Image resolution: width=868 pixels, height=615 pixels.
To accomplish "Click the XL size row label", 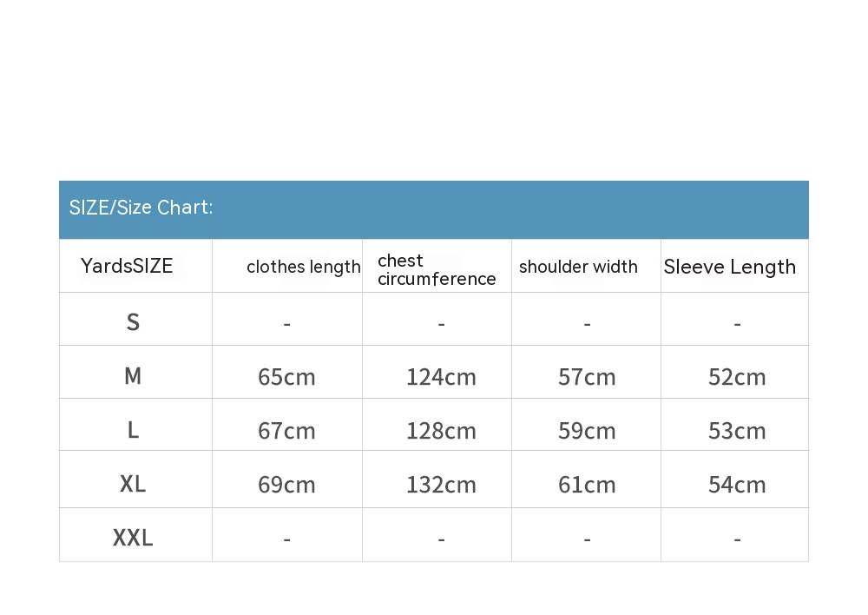I will pyautogui.click(x=133, y=484).
